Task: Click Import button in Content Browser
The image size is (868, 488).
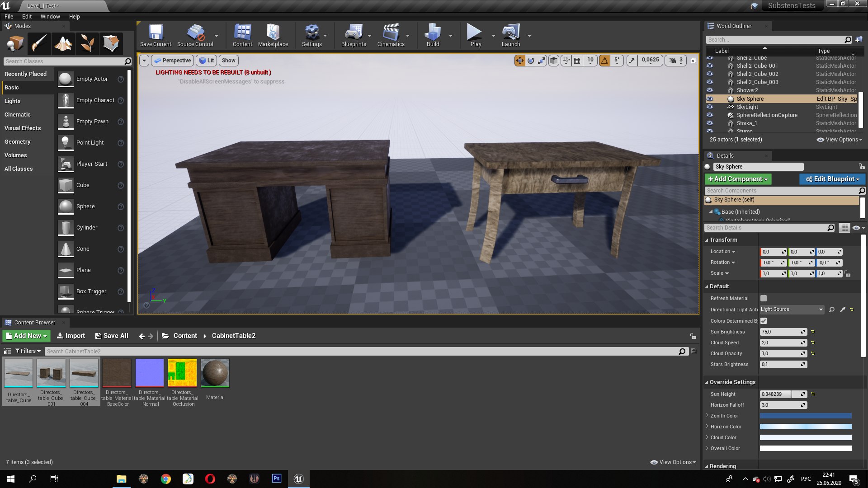Action: point(71,336)
